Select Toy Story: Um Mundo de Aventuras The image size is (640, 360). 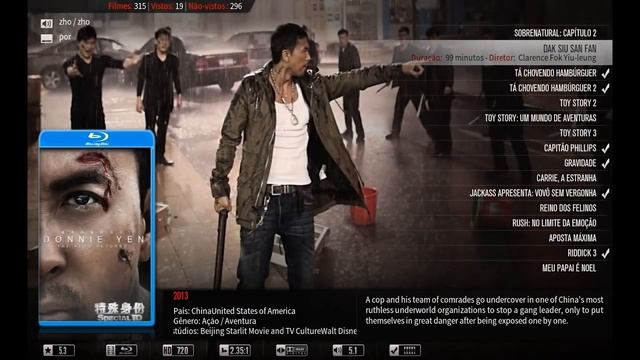pos(540,118)
